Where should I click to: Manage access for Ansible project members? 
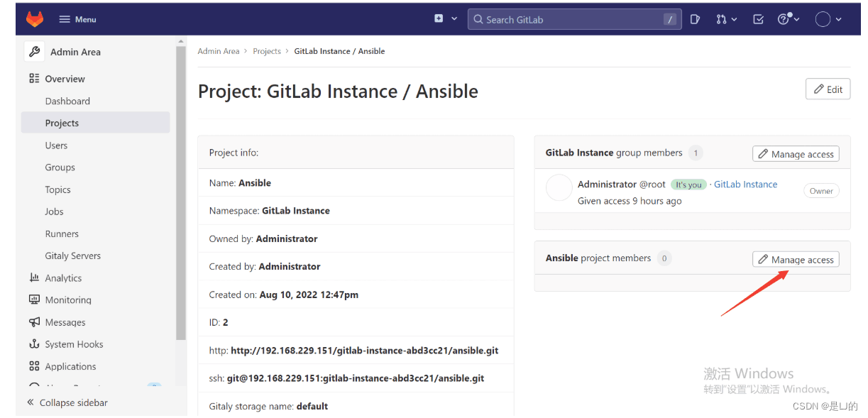point(796,260)
